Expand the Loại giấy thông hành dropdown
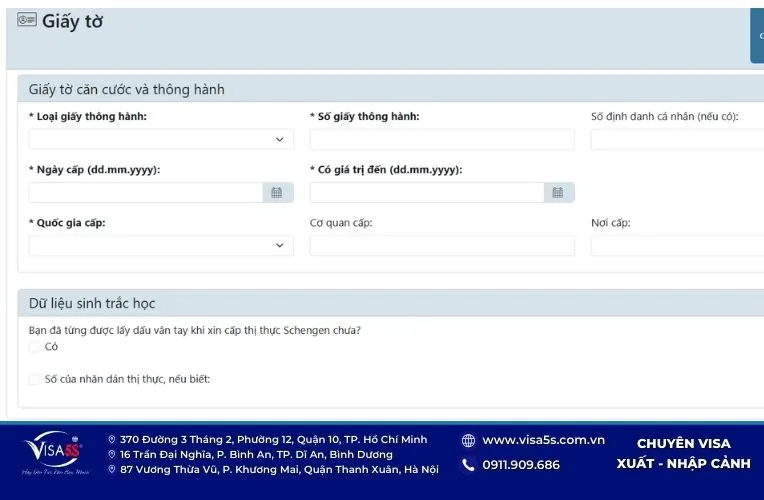 tap(161, 140)
